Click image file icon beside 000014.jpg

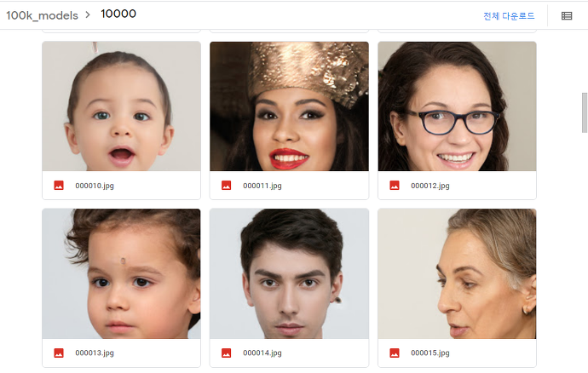tap(226, 353)
